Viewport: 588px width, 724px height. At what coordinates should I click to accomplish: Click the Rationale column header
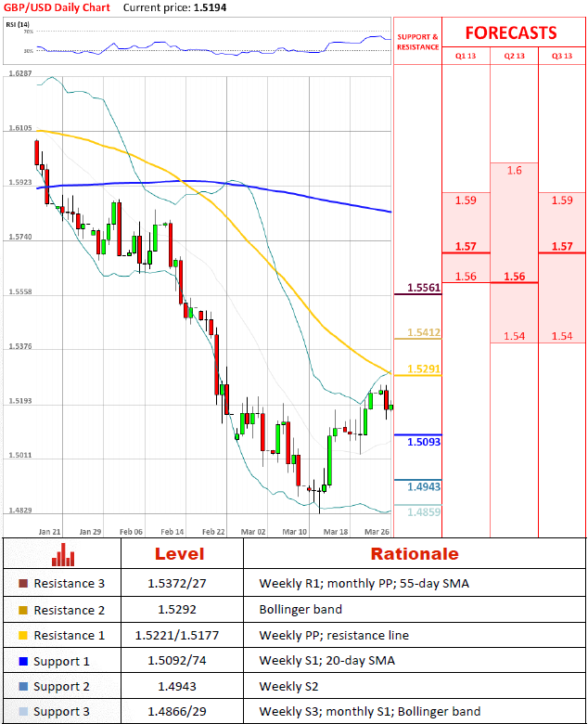pos(415,554)
